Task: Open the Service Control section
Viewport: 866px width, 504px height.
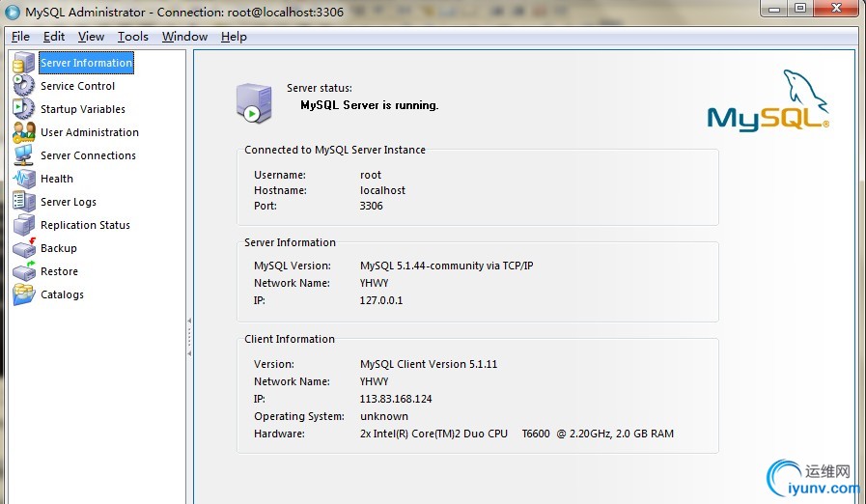Action: pyautogui.click(x=77, y=86)
